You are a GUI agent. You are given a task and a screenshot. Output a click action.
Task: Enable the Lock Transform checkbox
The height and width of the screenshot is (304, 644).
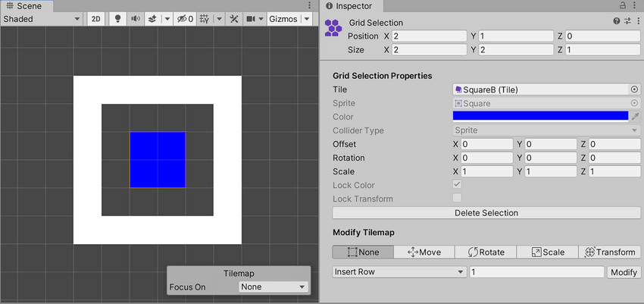[x=457, y=199]
